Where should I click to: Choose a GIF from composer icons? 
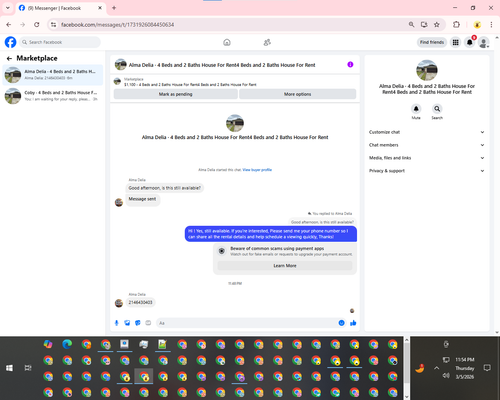pyautogui.click(x=148, y=323)
